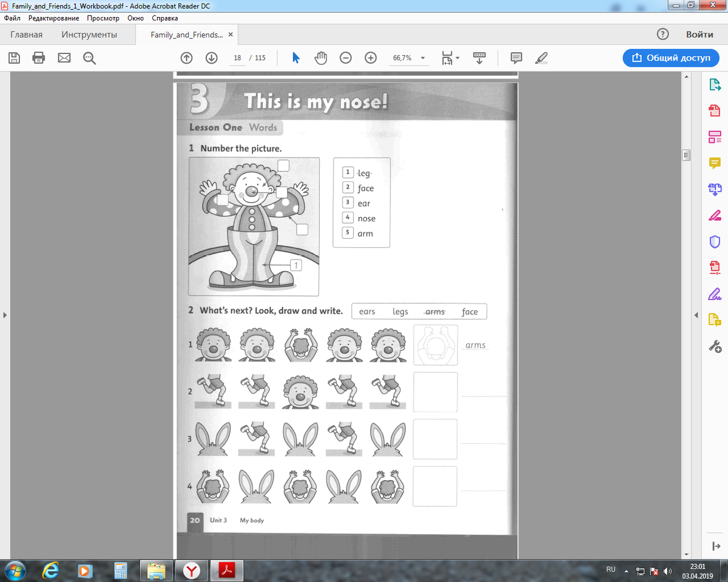Open the fit page options dropdown arrow
Screen dimensions: 728x582
pyautogui.click(x=457, y=58)
